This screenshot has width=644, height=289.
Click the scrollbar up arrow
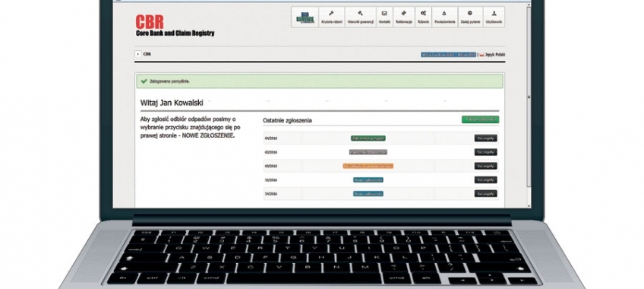pos(529,5)
